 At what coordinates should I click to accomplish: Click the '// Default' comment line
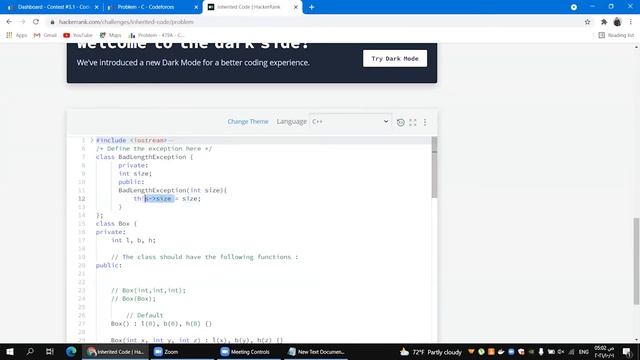144,315
